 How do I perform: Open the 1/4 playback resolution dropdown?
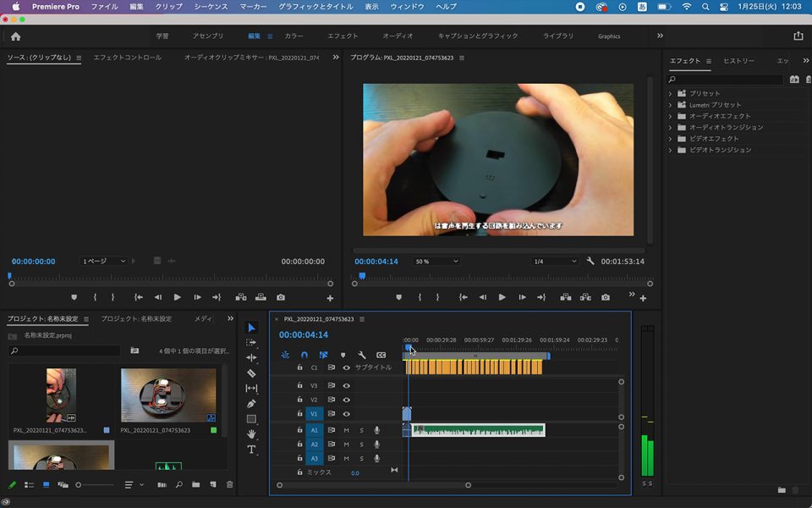[x=554, y=262]
